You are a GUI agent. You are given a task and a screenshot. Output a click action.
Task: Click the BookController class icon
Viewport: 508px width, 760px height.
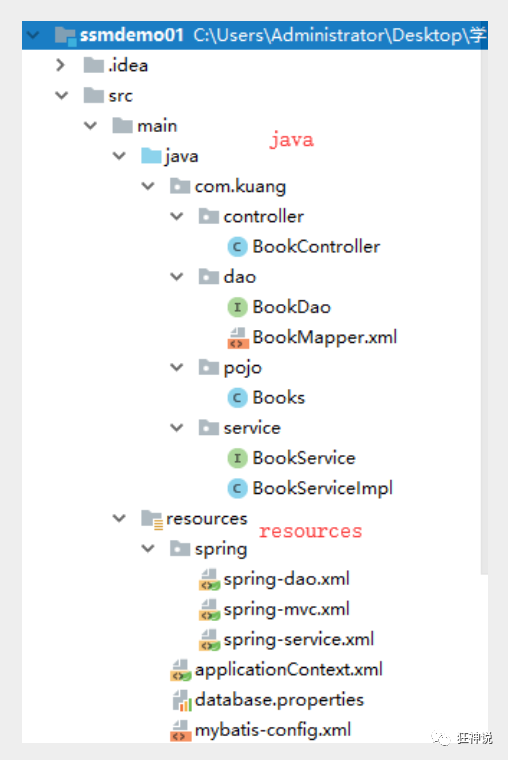(x=238, y=247)
